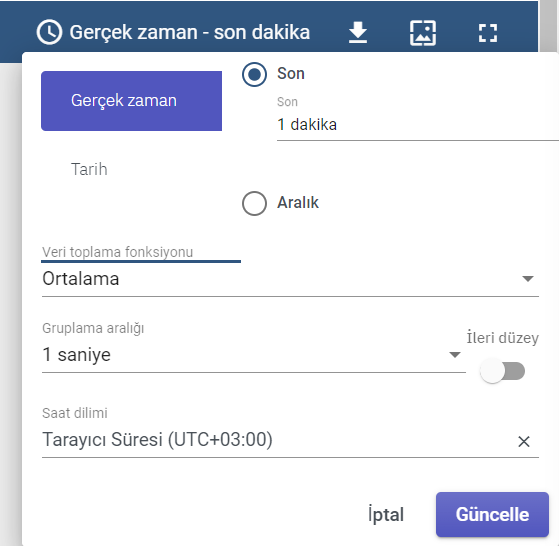The image size is (559, 546).
Task: Click the Güncelle button
Action: (492, 514)
